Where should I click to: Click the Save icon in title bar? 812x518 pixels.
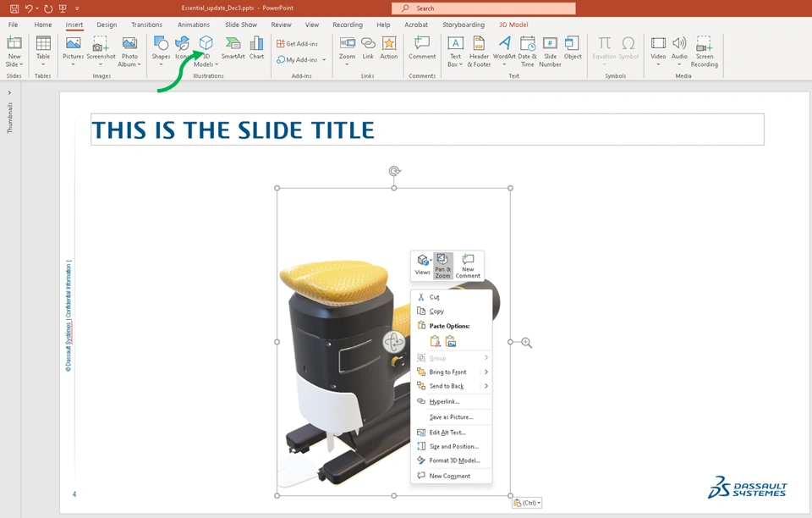[x=14, y=8]
